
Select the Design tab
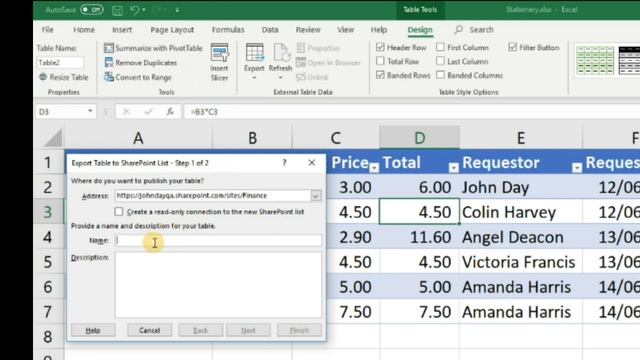420,29
